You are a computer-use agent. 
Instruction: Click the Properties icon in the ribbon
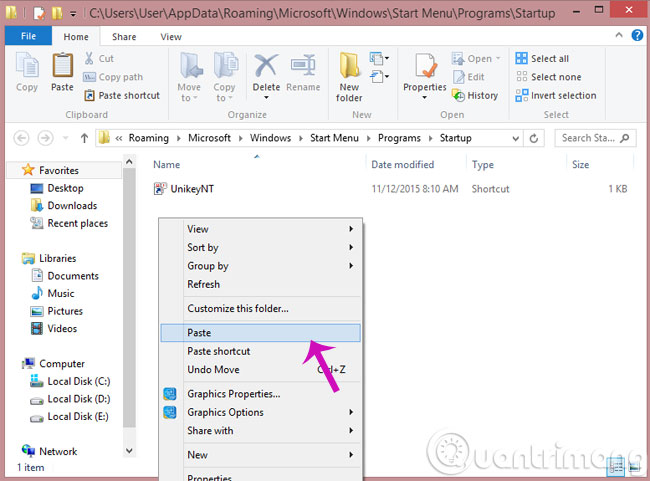pyautogui.click(x=424, y=66)
